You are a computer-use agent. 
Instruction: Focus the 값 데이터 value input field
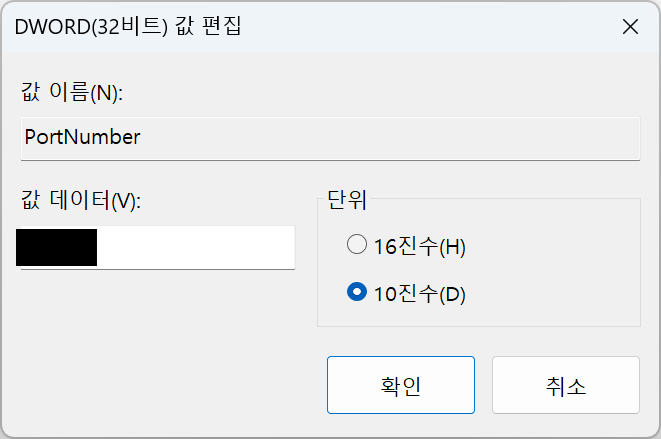coord(158,248)
